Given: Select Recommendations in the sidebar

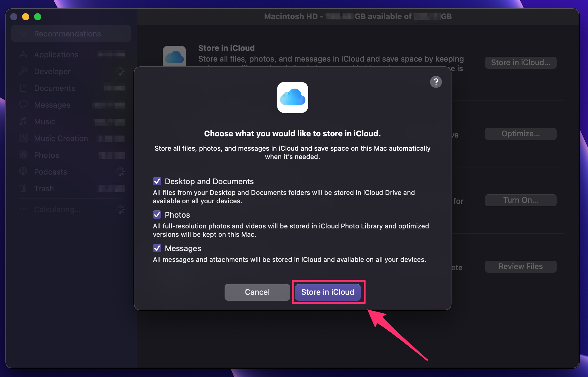Looking at the screenshot, I should click(x=71, y=33).
